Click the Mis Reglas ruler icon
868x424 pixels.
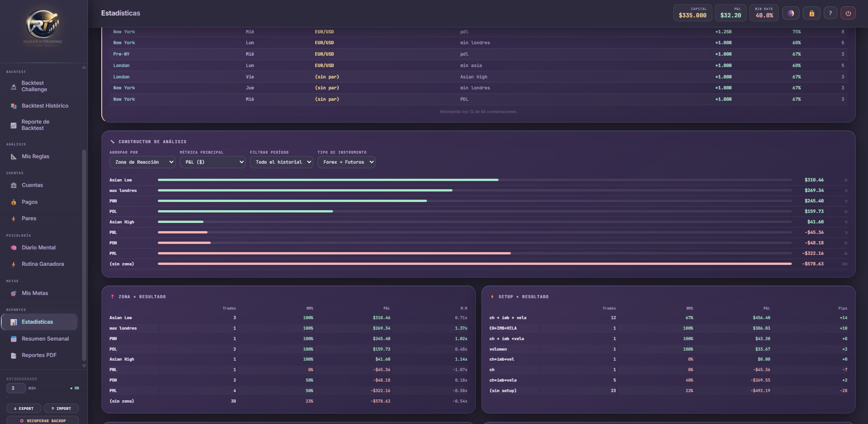pyautogui.click(x=14, y=156)
